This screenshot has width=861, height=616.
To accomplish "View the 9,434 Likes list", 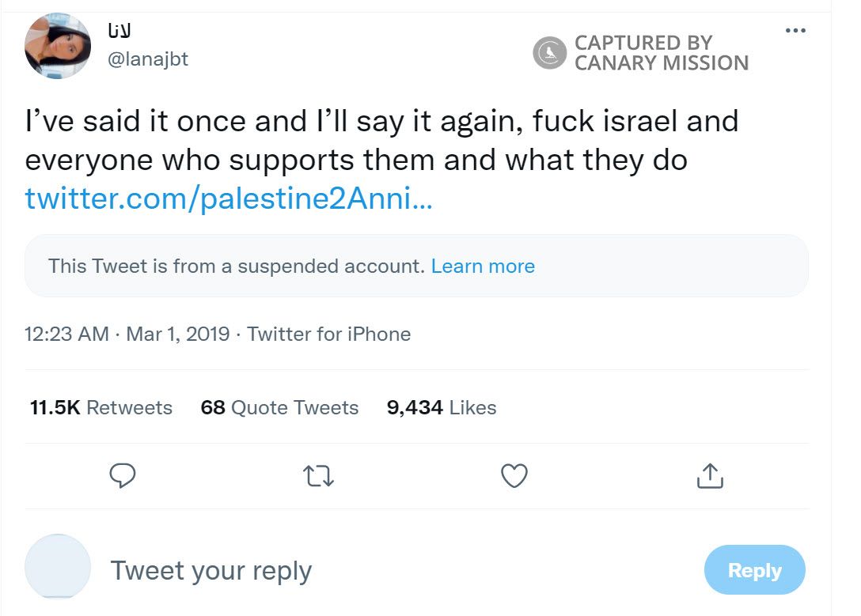I will [441, 408].
